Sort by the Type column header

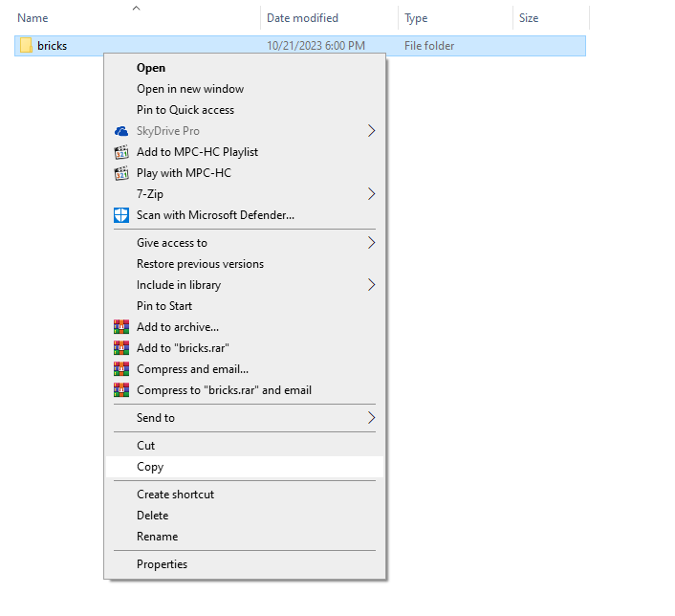[x=455, y=18]
